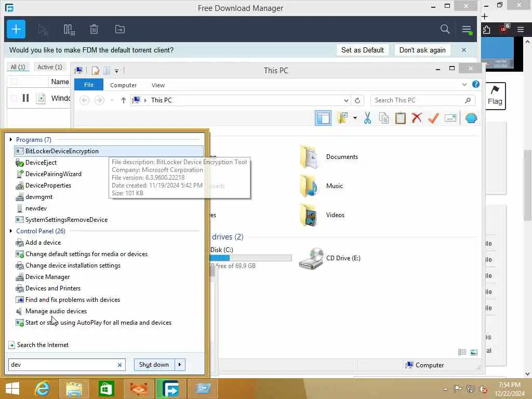Screen dimensions: 532x399
Task: Open Windows Store taskbar icon
Action: tap(106, 389)
